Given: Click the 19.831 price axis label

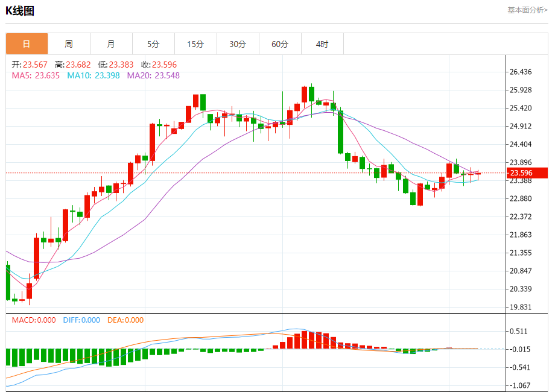Looking at the screenshot, I should point(520,307).
